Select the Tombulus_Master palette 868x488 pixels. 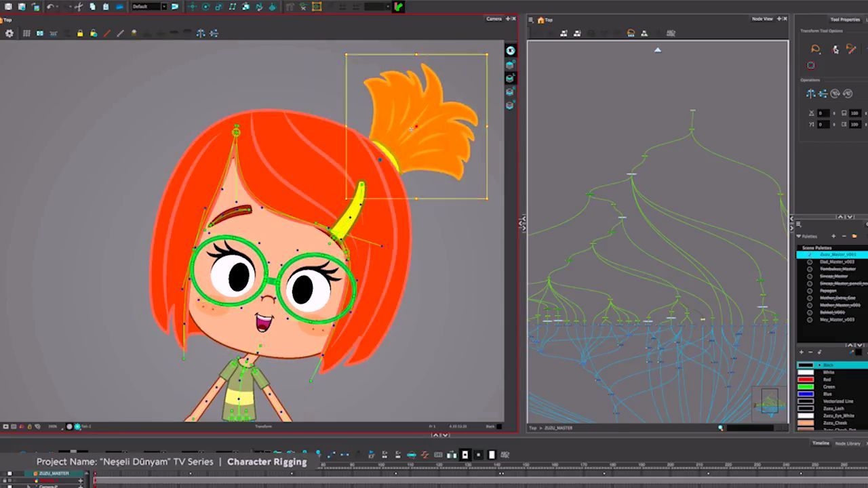837,269
